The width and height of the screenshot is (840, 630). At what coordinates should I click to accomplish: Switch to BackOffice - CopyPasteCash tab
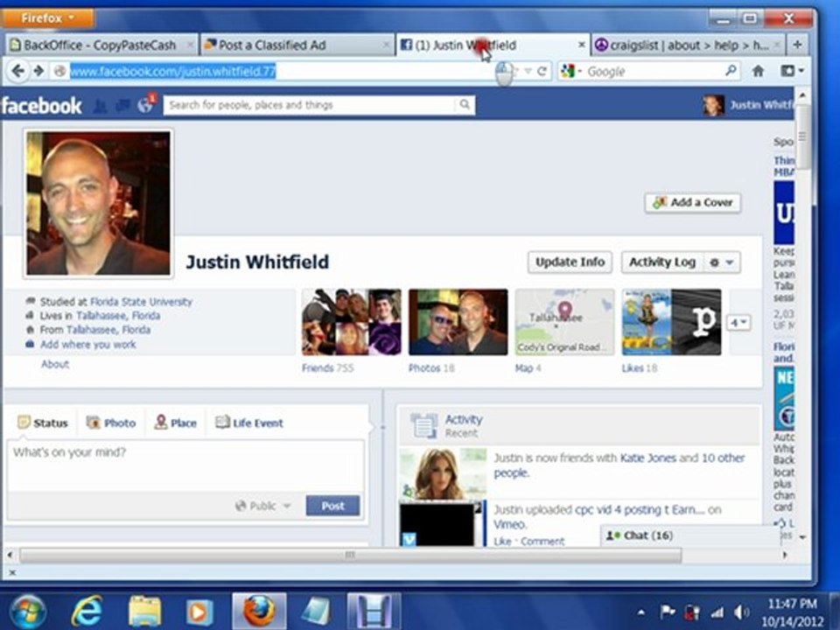[x=101, y=45]
